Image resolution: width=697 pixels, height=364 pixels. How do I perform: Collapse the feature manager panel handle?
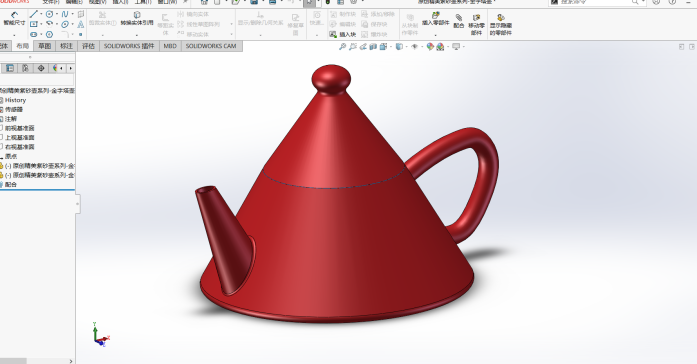tap(78, 204)
